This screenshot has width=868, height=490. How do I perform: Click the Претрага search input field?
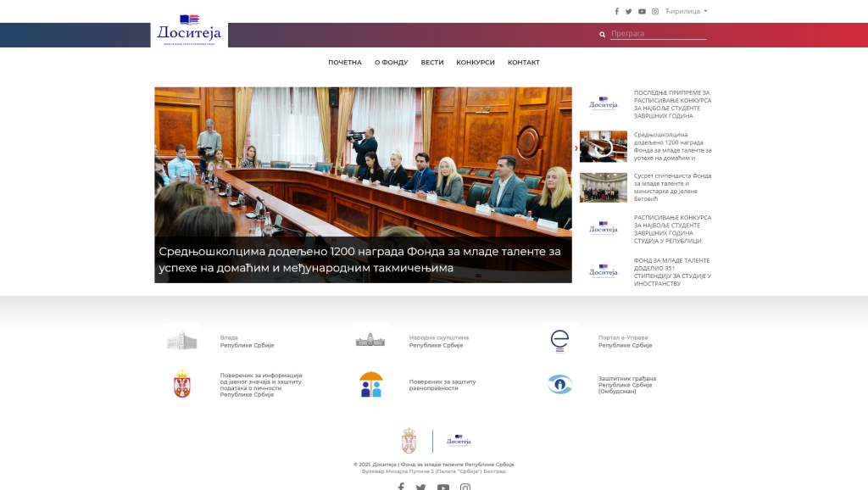tap(658, 34)
